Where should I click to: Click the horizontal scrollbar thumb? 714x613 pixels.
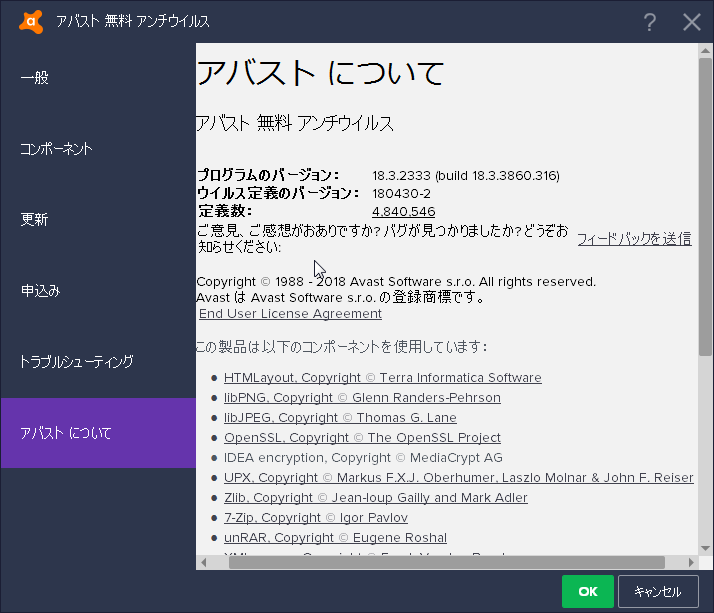click(x=447, y=562)
